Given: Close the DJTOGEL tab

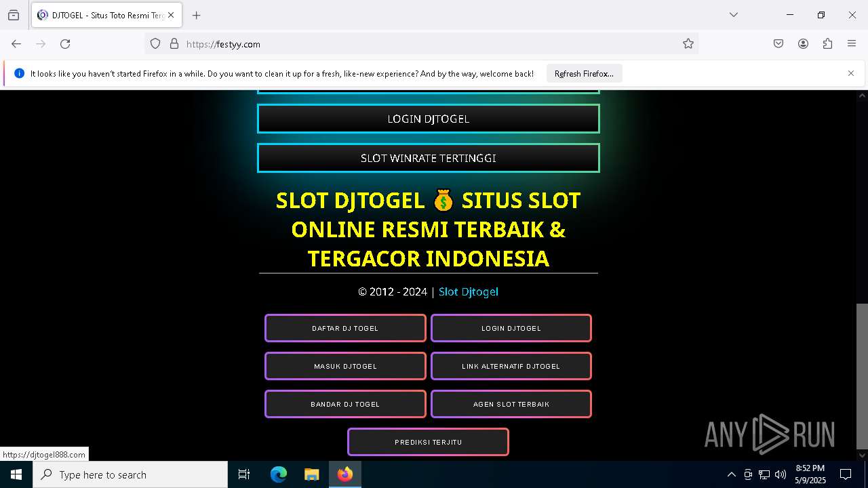Looking at the screenshot, I should coord(172,15).
